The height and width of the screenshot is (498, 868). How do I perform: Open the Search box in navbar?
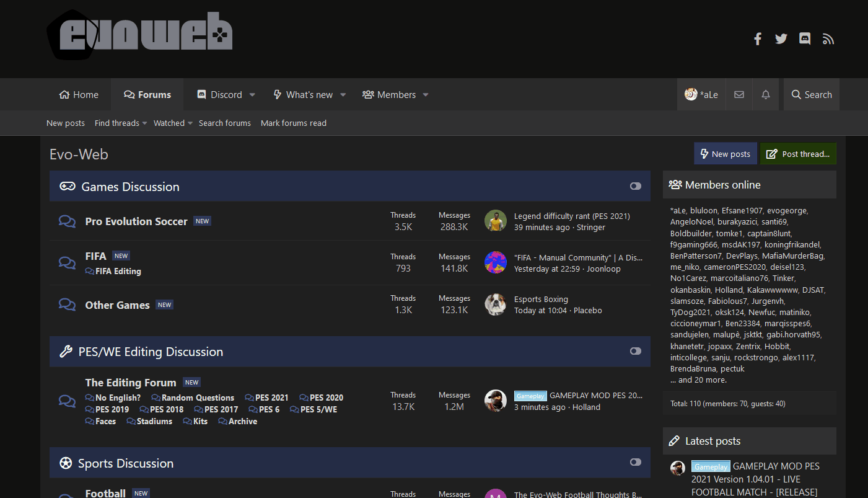point(812,95)
